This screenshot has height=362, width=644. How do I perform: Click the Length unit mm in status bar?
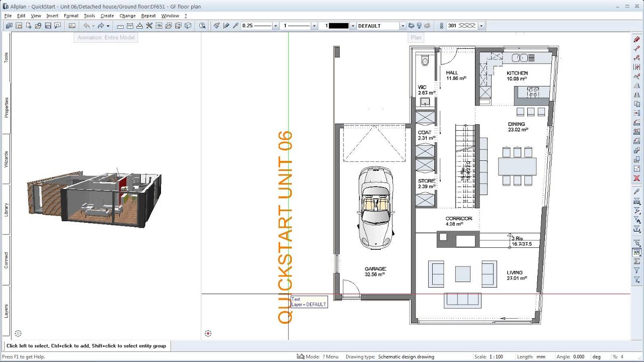540,357
